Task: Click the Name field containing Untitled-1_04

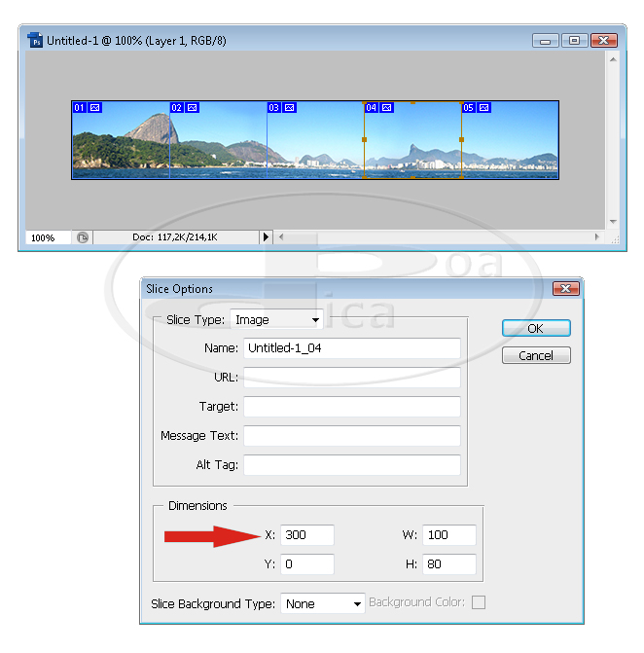Action: 352,348
